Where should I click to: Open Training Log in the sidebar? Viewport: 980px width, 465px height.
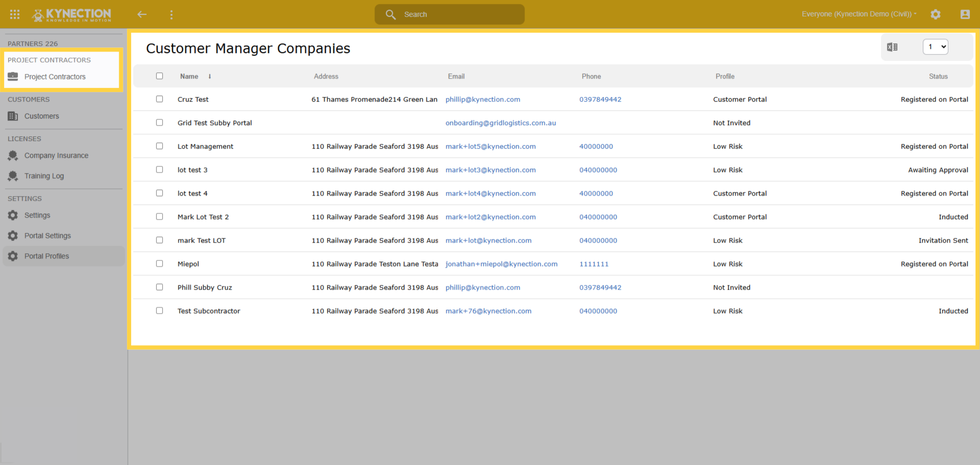pos(44,176)
